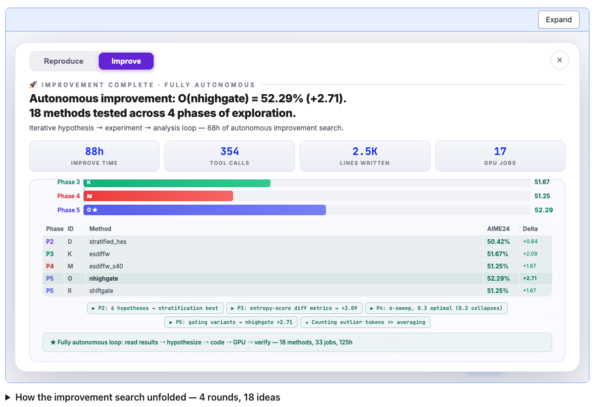Click the P5 phase tag in nhighgate row
This screenshot has height=407, width=600.
click(x=50, y=278)
